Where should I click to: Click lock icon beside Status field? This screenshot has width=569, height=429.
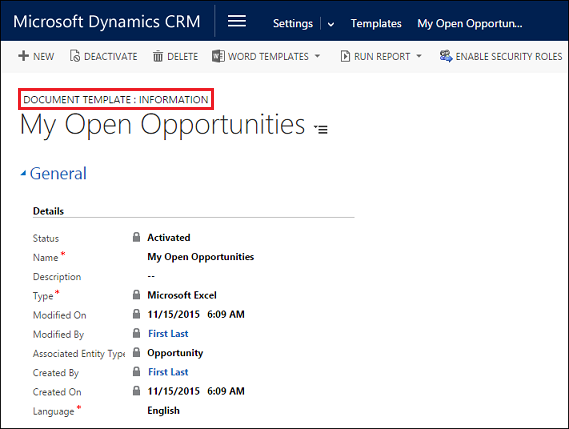click(136, 237)
